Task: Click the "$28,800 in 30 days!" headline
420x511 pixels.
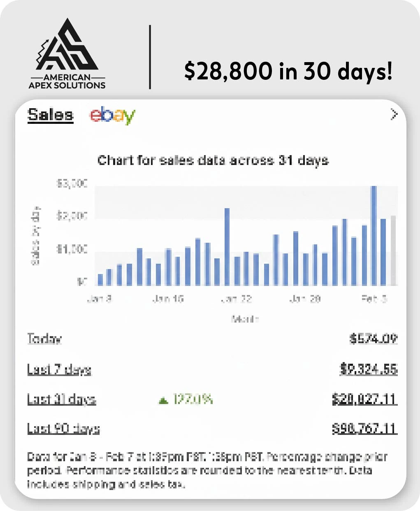Action: (288, 71)
